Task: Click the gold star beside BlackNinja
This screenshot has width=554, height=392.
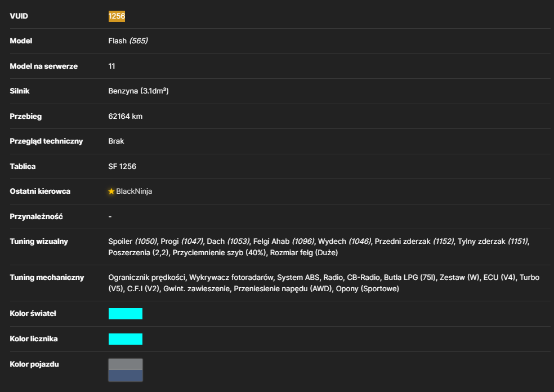Action: pos(111,191)
